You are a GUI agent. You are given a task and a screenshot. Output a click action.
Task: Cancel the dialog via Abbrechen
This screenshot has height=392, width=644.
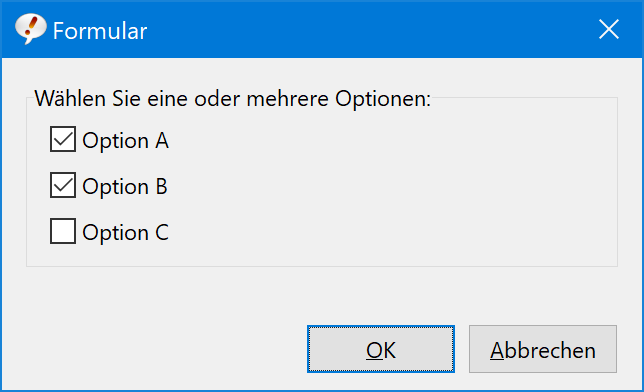[x=543, y=349]
